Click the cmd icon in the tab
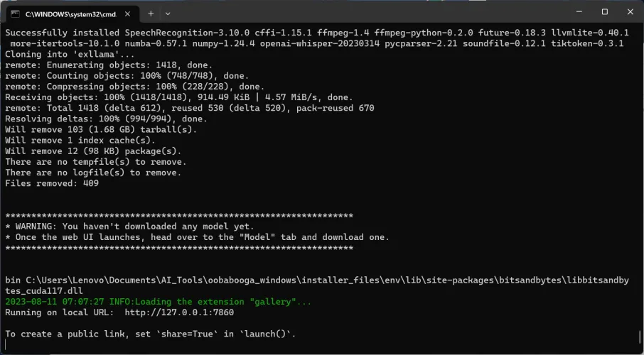644x355 pixels. 14,13
